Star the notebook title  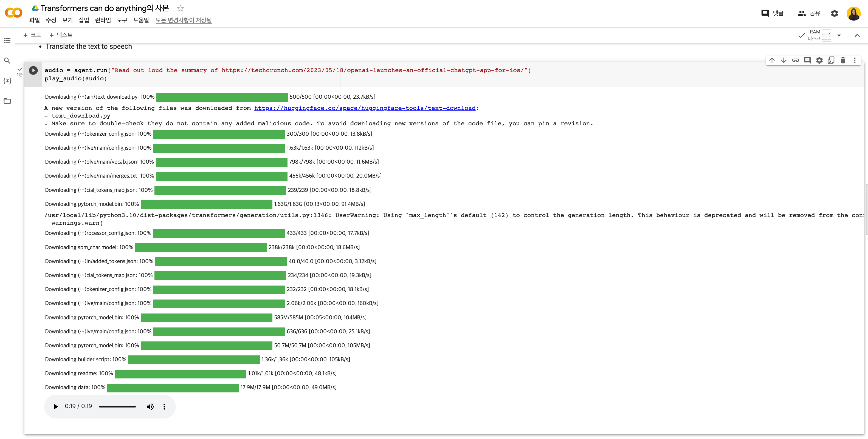pyautogui.click(x=181, y=8)
